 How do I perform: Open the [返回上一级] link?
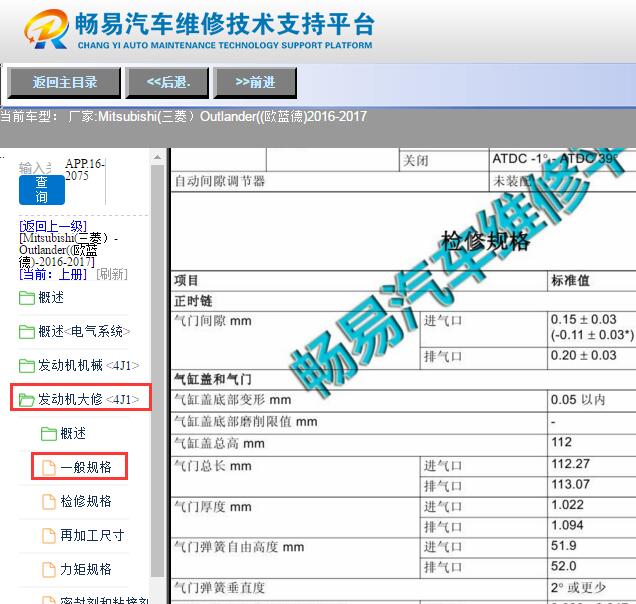[x=53, y=226]
